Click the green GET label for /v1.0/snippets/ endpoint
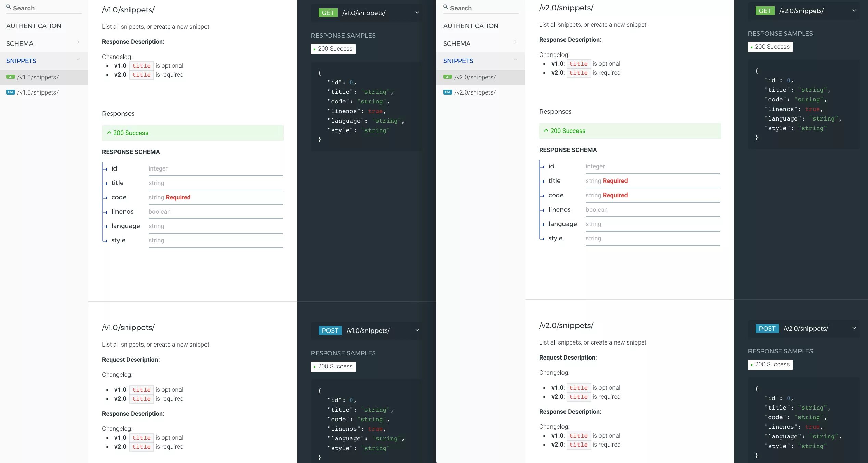 point(327,13)
